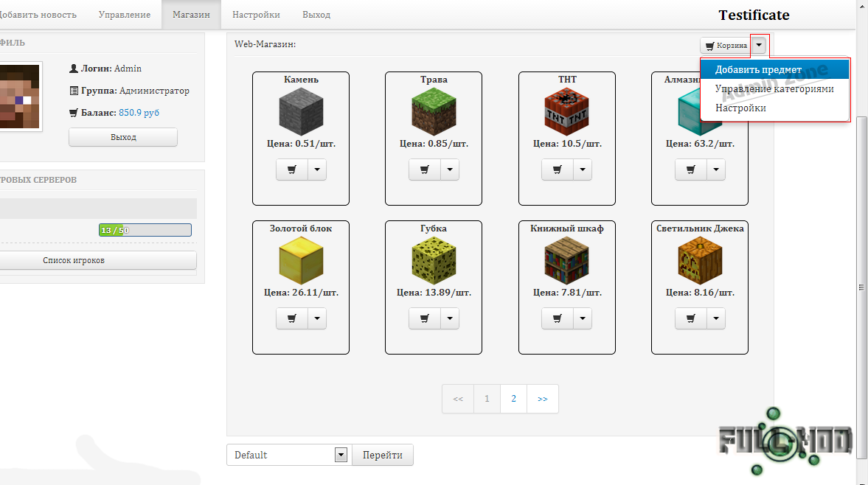
Task: Open dropdown arrow under Трава
Action: point(450,170)
